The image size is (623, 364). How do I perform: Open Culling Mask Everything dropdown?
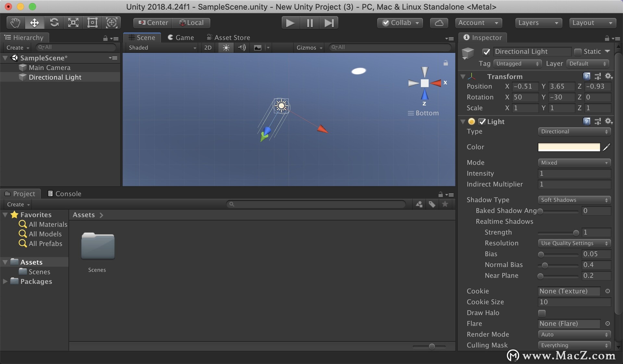coord(574,345)
